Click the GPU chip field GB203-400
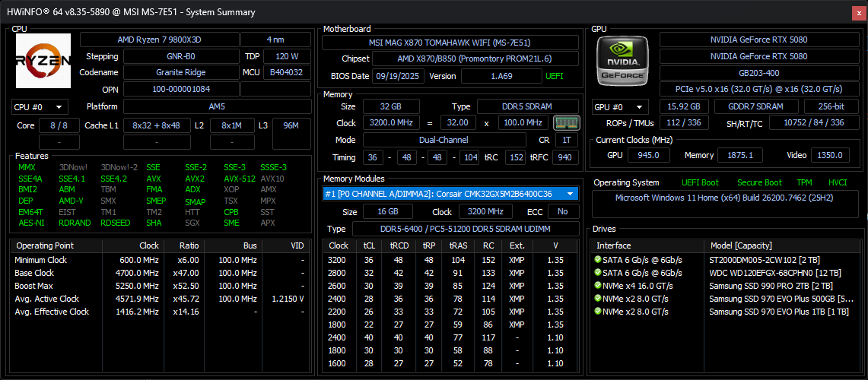 (x=758, y=73)
